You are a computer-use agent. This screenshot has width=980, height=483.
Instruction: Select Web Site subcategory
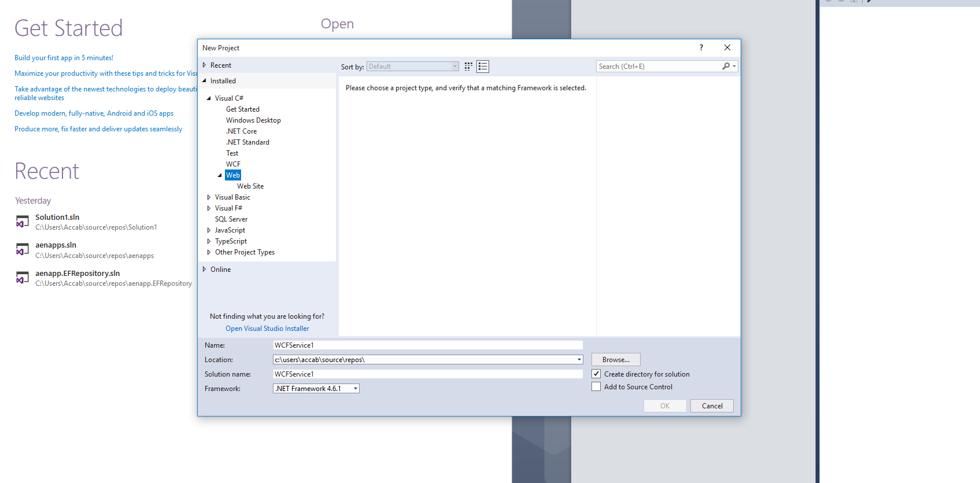[x=250, y=186]
